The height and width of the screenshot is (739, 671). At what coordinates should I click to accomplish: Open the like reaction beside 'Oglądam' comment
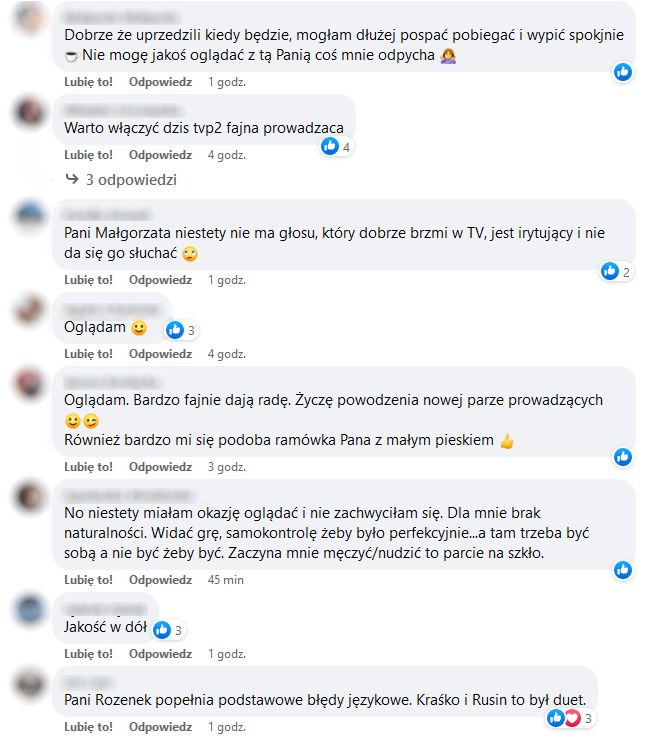181,330
